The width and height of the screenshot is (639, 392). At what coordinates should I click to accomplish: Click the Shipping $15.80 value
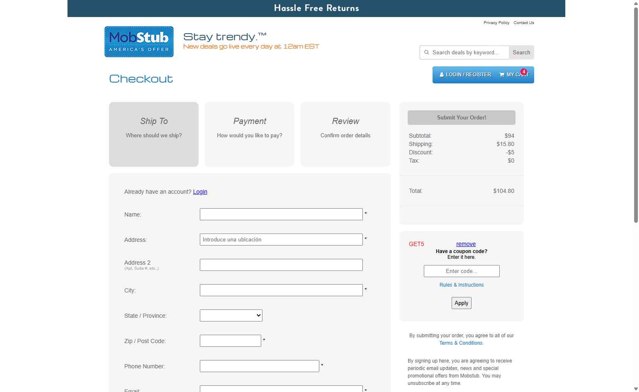tap(505, 144)
